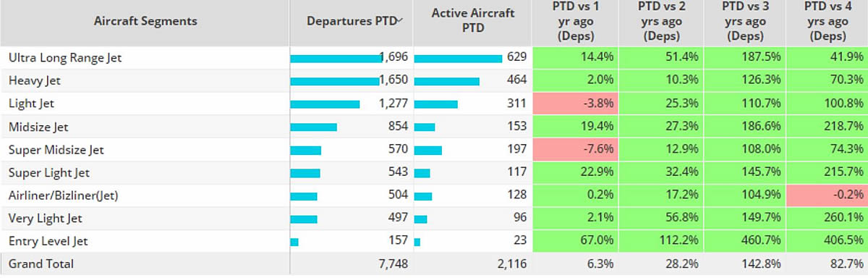Click the Departures PTD sort arrow

[x=400, y=20]
